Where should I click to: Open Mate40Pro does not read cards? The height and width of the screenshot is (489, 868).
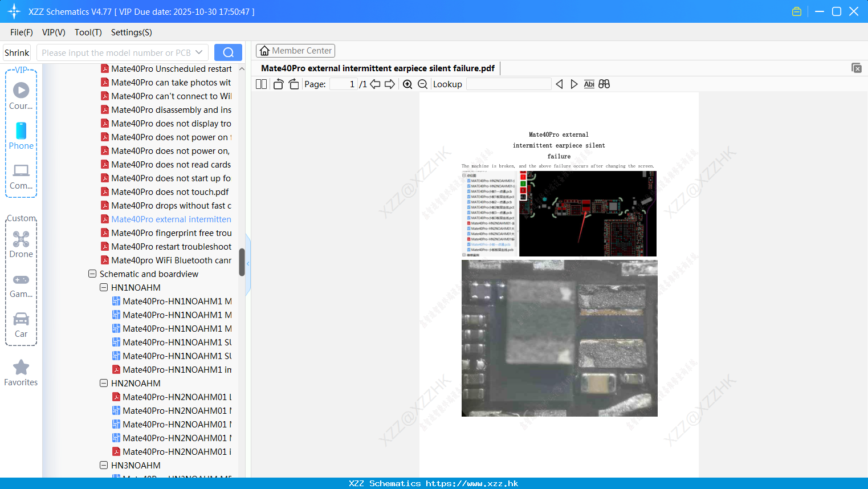[x=166, y=164]
